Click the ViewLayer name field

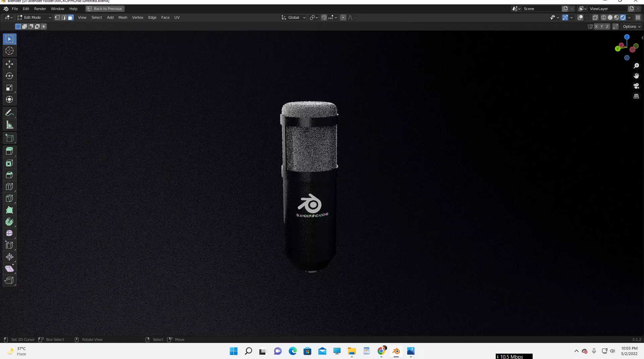[607, 9]
